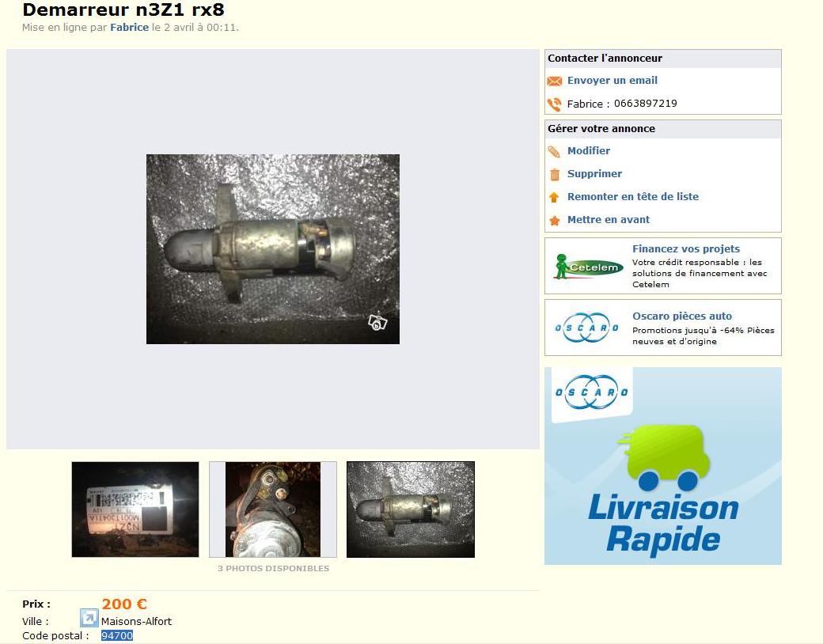Select the Modifier link
The height and width of the screenshot is (644, 823).
(x=588, y=151)
